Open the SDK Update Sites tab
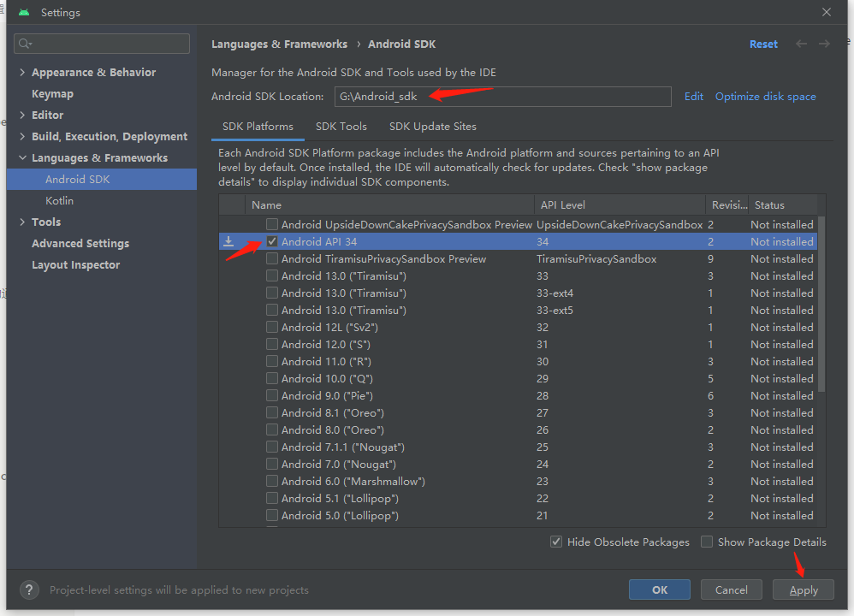 tap(432, 127)
